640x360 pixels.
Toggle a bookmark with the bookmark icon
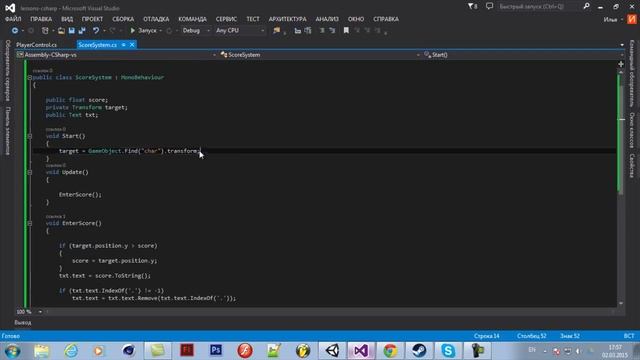click(x=346, y=31)
